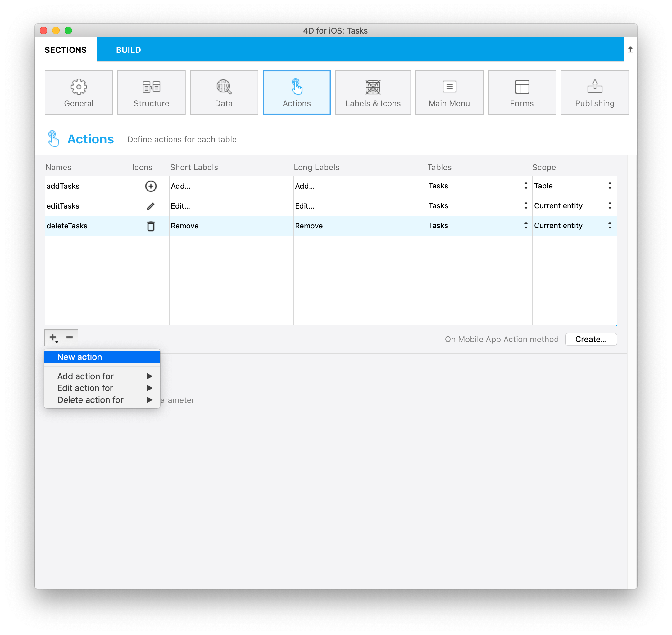
Task: Click the plus add-action button
Action: click(53, 337)
